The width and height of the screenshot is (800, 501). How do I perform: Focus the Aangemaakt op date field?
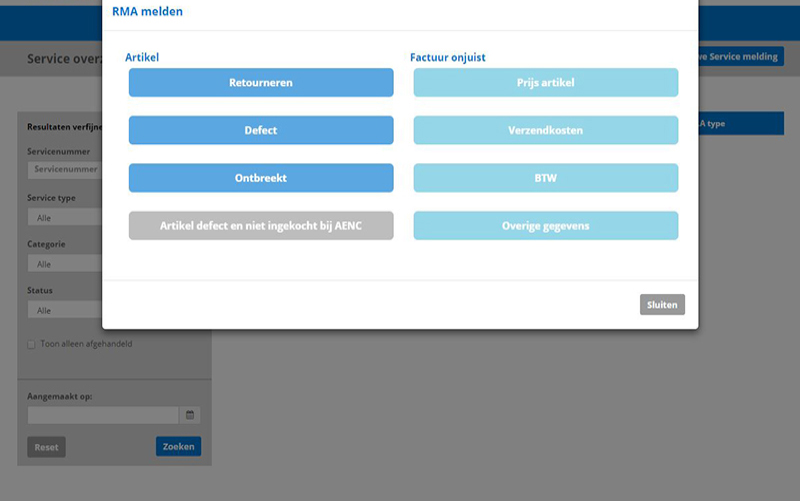click(103, 415)
